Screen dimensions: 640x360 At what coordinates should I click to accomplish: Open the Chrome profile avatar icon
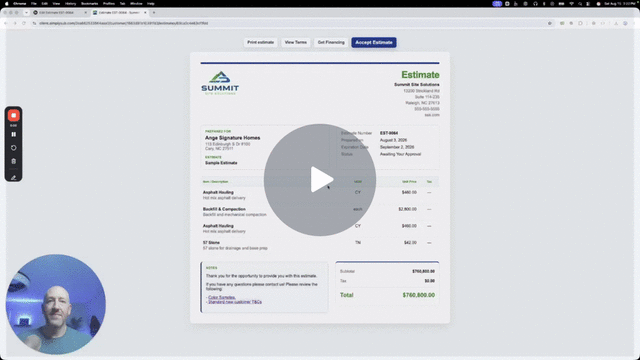pyautogui.click(x=625, y=23)
